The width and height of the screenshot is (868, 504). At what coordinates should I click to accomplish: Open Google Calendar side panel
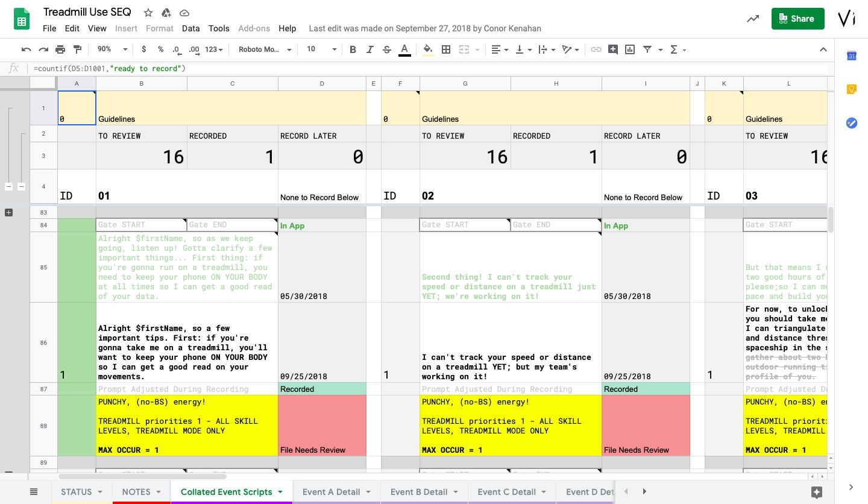(852, 56)
